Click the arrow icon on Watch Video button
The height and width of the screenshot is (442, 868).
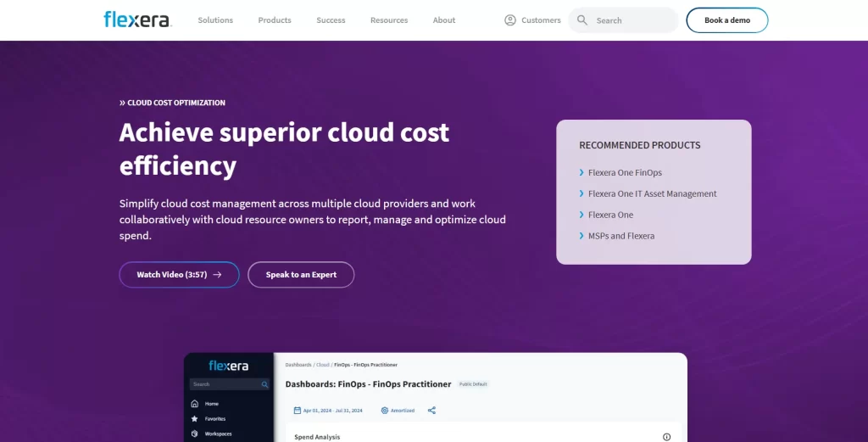[217, 275]
